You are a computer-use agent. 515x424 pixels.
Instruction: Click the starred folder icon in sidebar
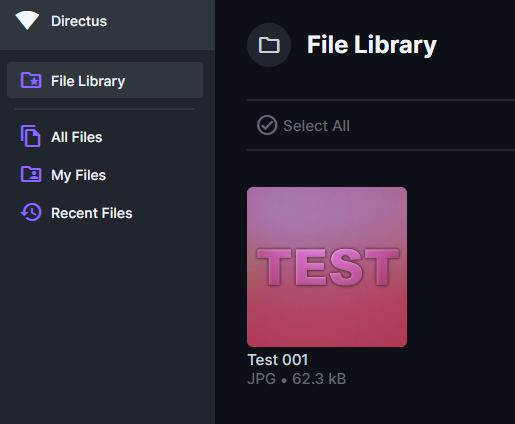point(31,80)
